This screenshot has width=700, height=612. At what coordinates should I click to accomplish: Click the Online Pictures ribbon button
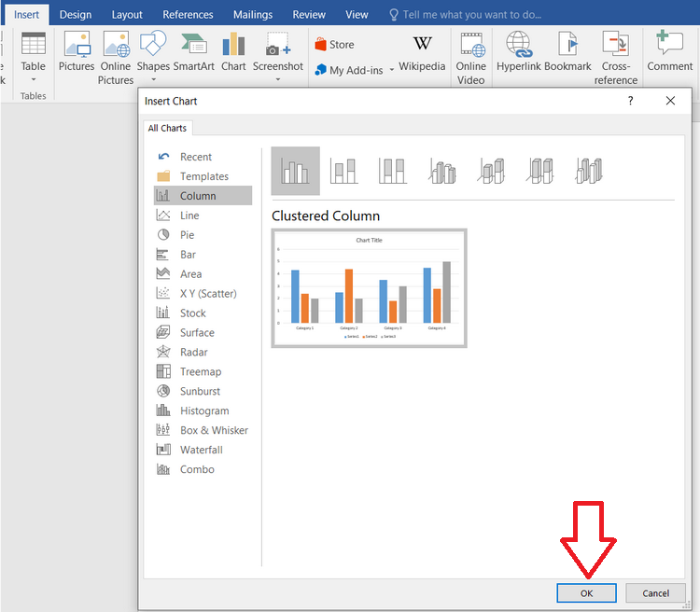(x=116, y=58)
